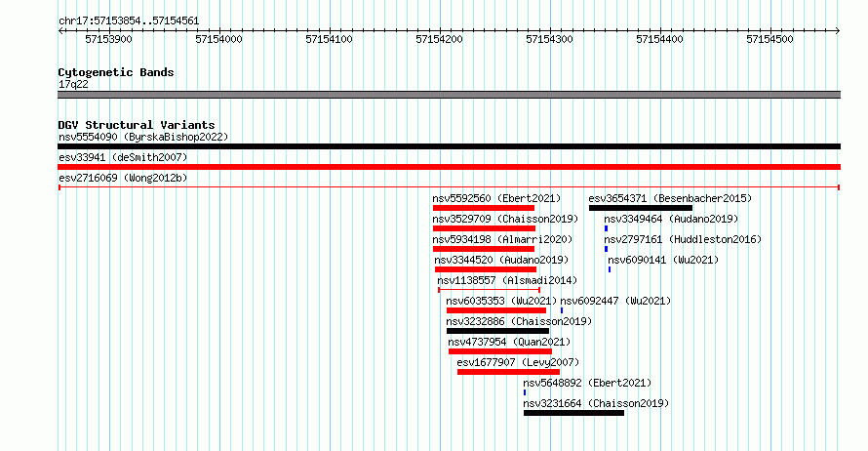Click the blue marker under nsv3349464
The width and height of the screenshot is (868, 451).
coord(607,228)
